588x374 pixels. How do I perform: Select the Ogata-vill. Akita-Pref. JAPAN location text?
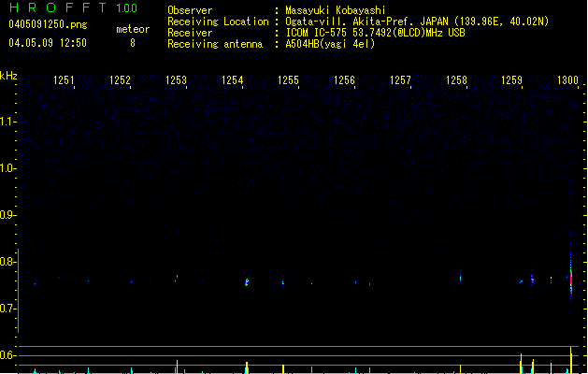click(x=417, y=22)
